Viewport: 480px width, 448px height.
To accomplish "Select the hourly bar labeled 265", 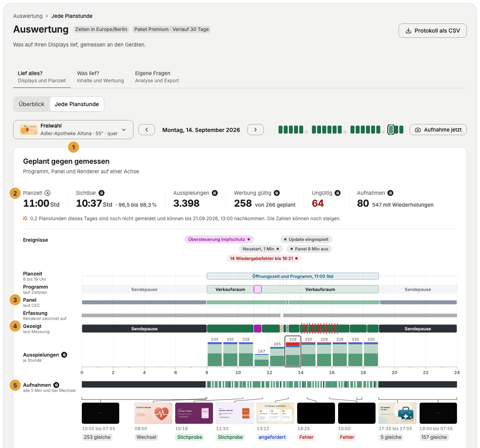I will (277, 357).
